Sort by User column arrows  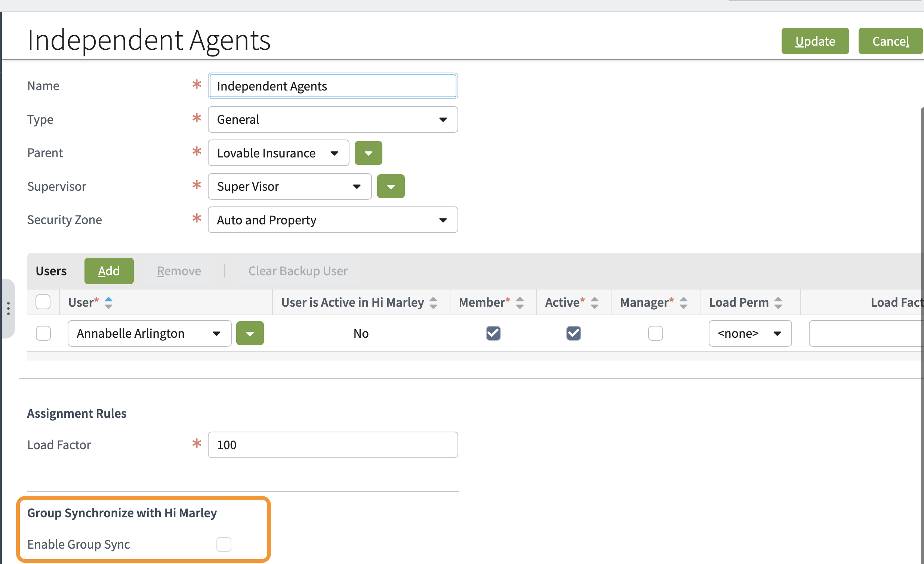click(108, 303)
